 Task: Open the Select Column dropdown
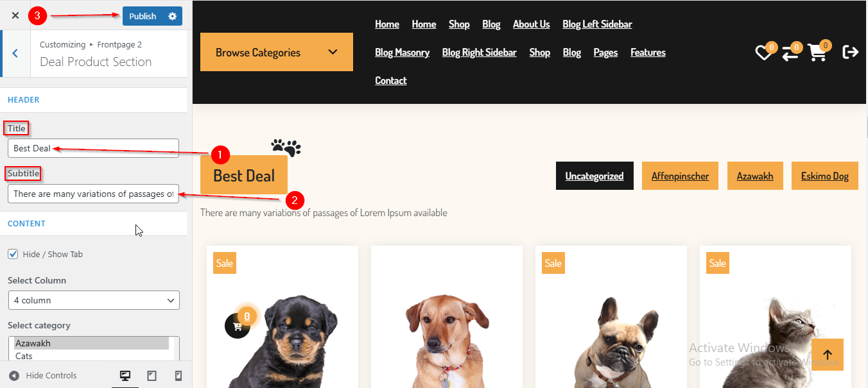click(94, 300)
